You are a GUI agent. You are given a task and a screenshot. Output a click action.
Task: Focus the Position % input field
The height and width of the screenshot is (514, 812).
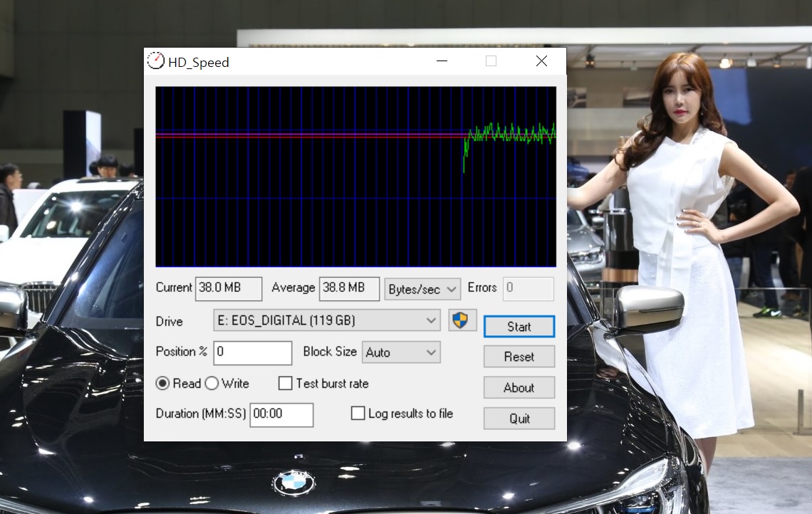click(253, 352)
